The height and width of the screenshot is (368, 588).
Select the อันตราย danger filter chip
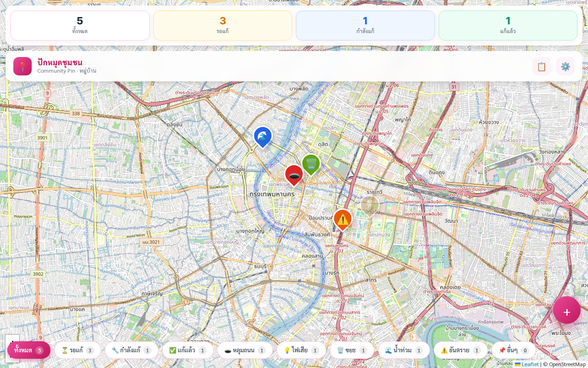[x=461, y=350]
